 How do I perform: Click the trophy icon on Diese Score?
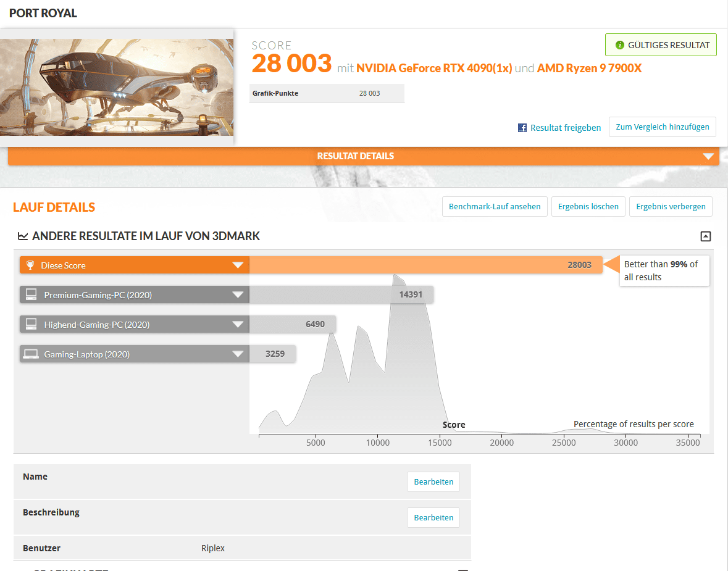tap(30, 265)
